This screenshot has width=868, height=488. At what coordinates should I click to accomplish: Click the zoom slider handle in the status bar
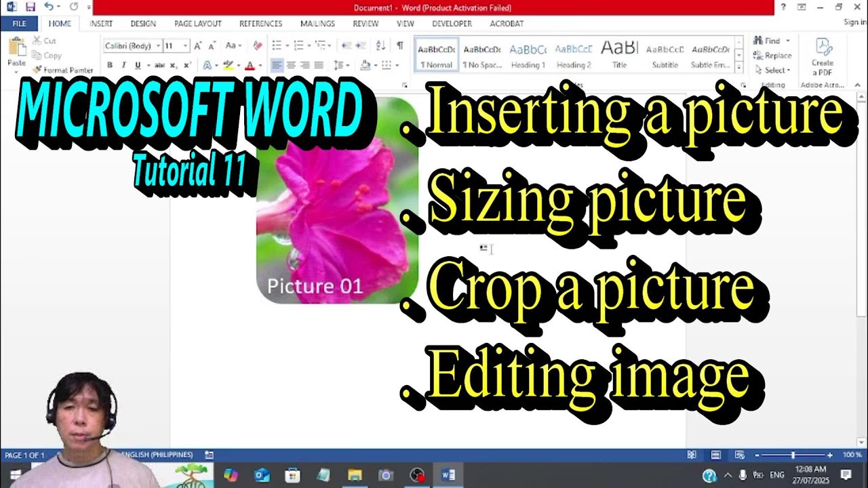[793, 455]
